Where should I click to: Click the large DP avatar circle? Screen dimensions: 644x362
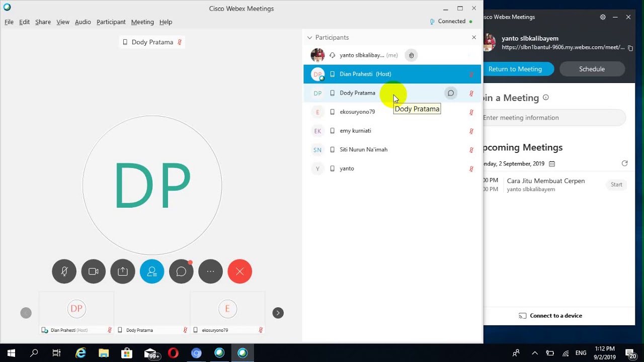pyautogui.click(x=152, y=185)
